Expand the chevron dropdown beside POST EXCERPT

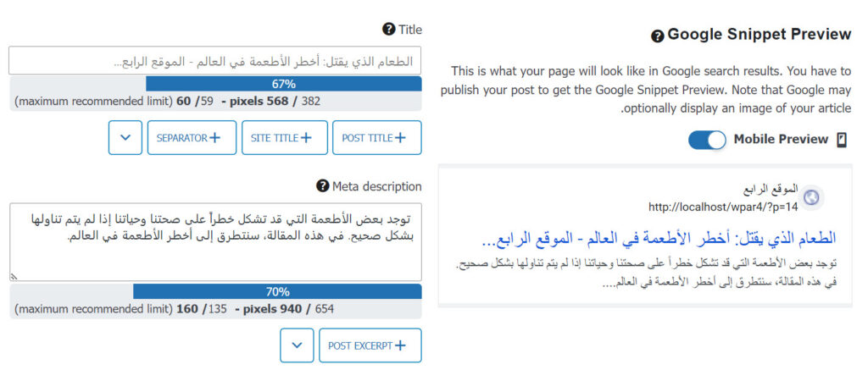point(297,345)
